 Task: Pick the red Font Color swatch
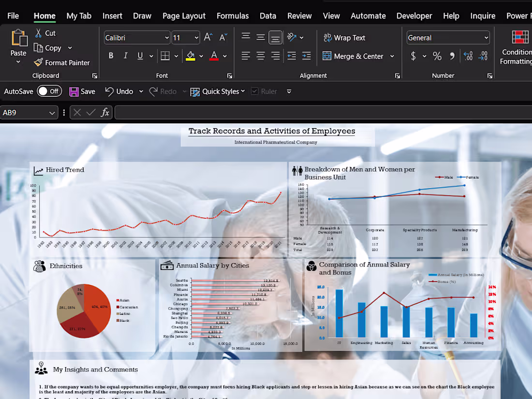213,56
